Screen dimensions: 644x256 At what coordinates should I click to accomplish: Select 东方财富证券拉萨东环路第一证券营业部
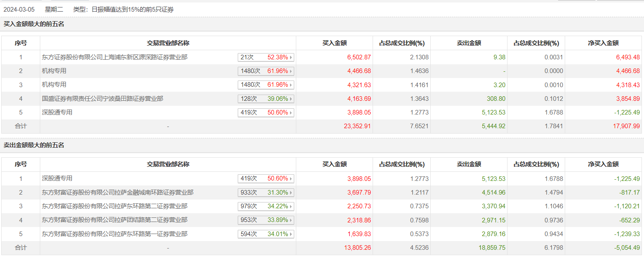[115, 234]
